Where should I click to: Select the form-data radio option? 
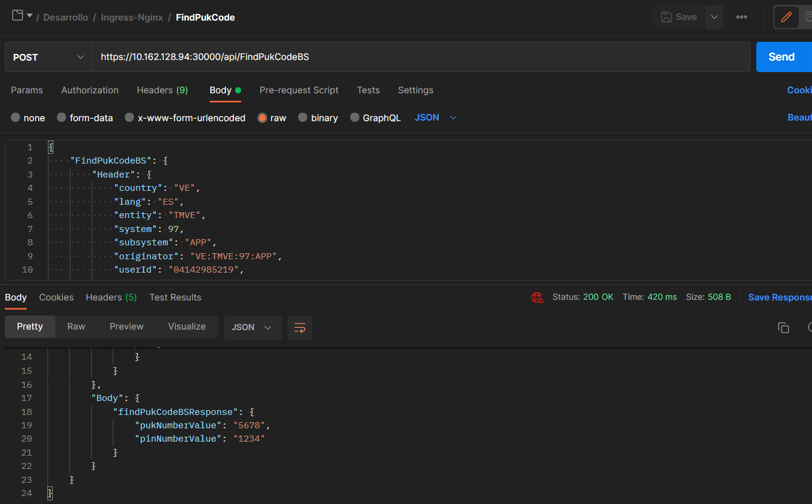coord(85,118)
